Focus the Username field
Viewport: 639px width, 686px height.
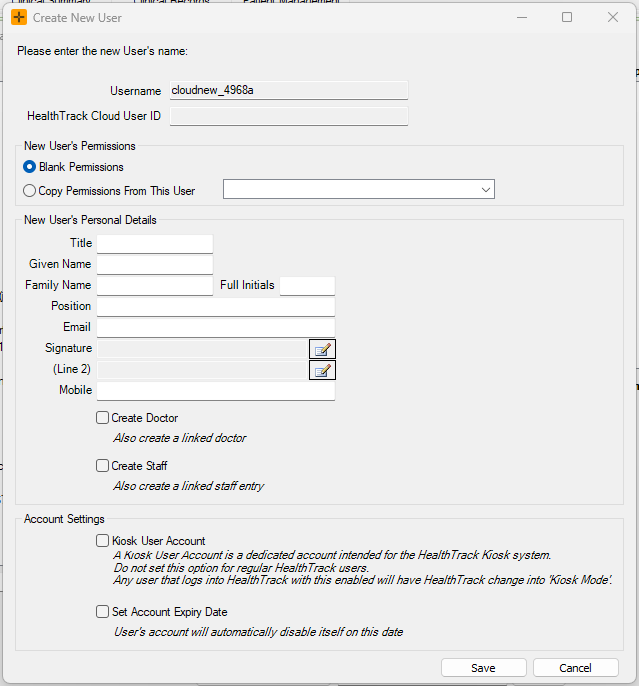pyautogui.click(x=289, y=90)
